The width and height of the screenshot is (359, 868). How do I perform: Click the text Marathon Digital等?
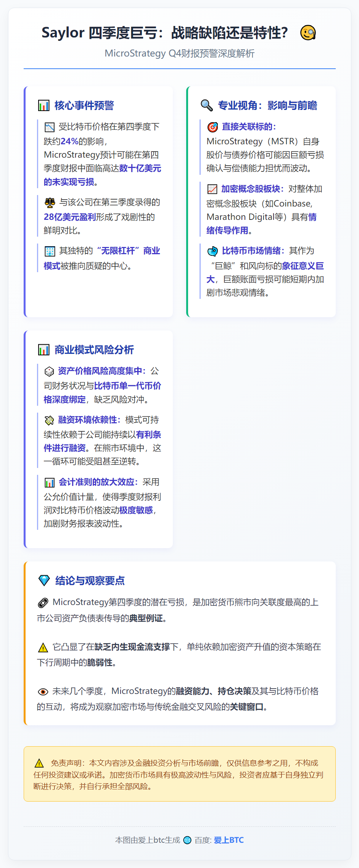tap(247, 217)
